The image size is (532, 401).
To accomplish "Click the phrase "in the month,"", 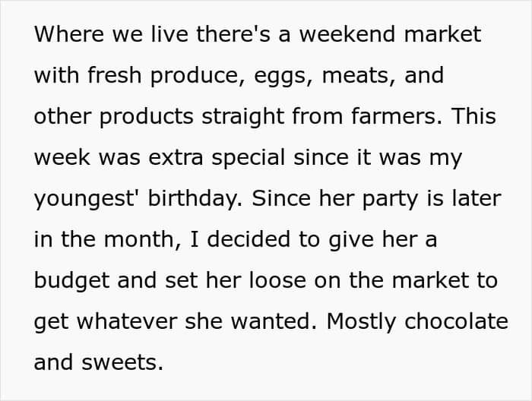I will coord(108,239).
